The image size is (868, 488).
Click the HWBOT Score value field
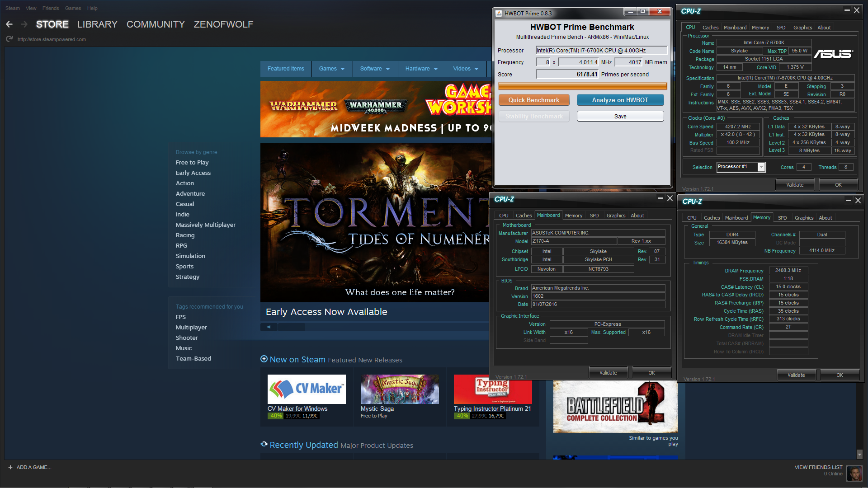point(567,74)
